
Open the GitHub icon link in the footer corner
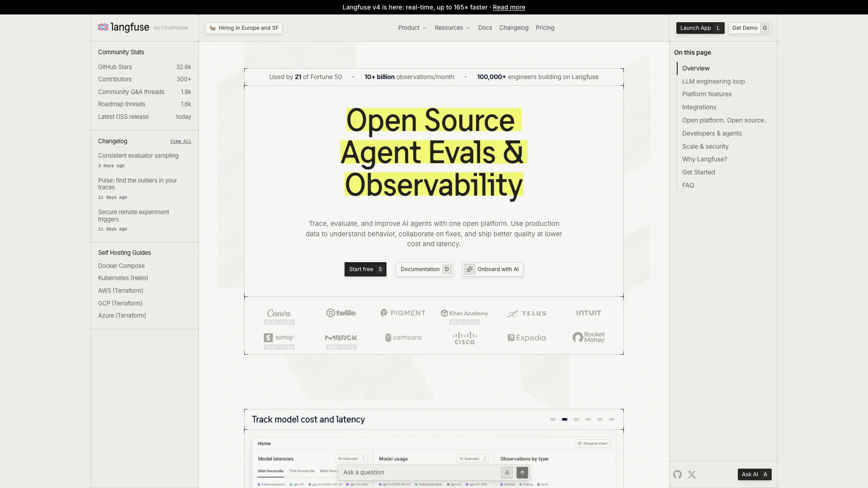click(677, 474)
